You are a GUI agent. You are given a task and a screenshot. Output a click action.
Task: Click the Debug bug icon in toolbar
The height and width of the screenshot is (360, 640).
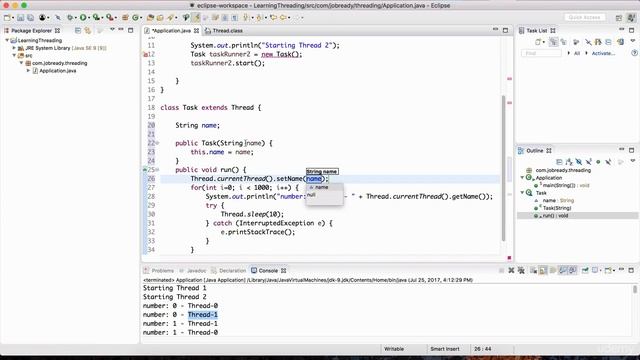click(71, 18)
